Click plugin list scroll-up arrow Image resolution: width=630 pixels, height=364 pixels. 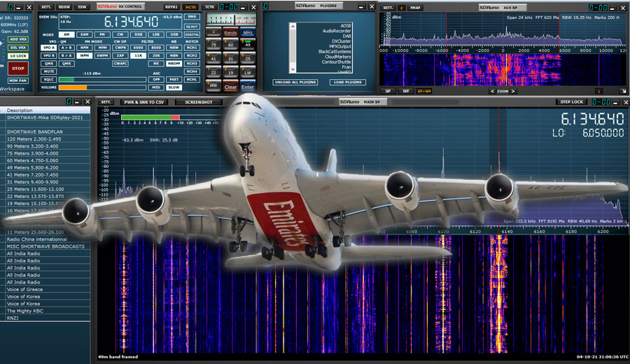[293, 27]
